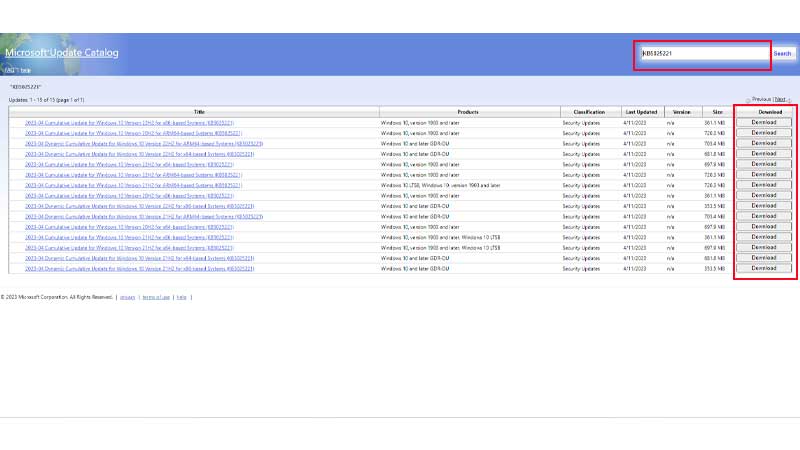Open Cumulative Update 21H2 x64-based Systems link
The image size is (800, 450).
[x=129, y=248]
